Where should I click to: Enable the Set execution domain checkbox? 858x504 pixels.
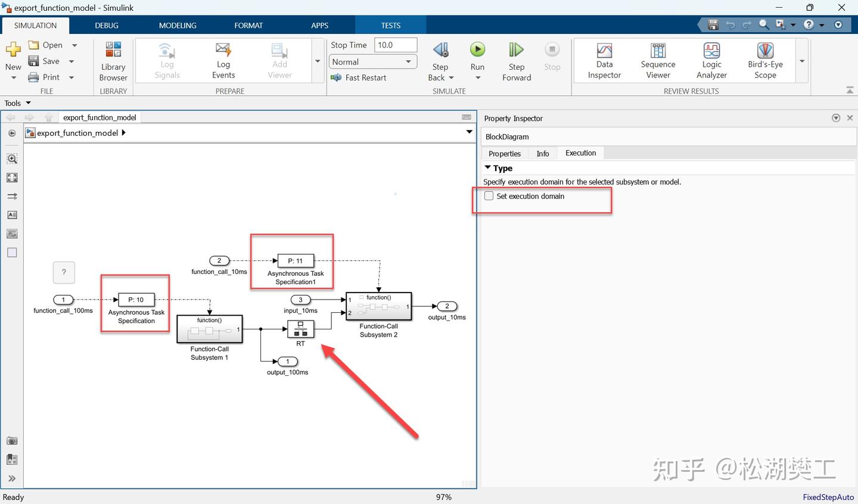click(x=489, y=196)
